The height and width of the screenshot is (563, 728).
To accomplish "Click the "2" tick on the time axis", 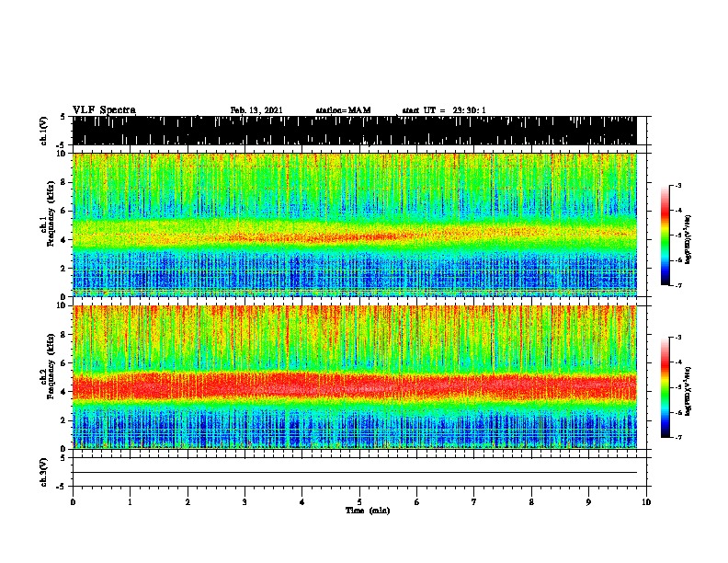I will (188, 502).
